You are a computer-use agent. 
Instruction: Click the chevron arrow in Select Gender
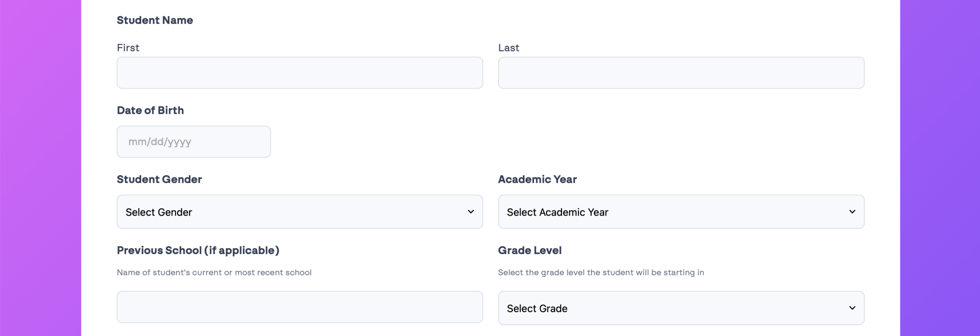[471, 212]
